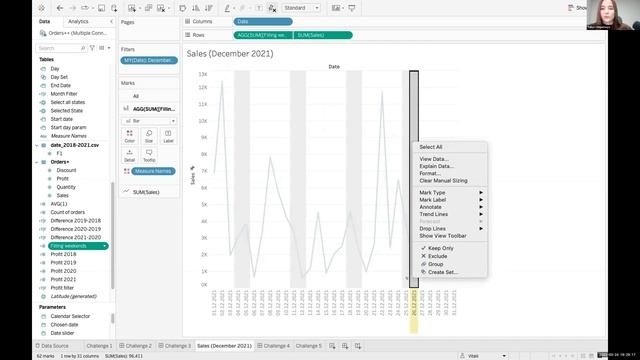The height and width of the screenshot is (360, 640).
Task: Click the Measure Names pill on Marks
Action: pos(153,171)
